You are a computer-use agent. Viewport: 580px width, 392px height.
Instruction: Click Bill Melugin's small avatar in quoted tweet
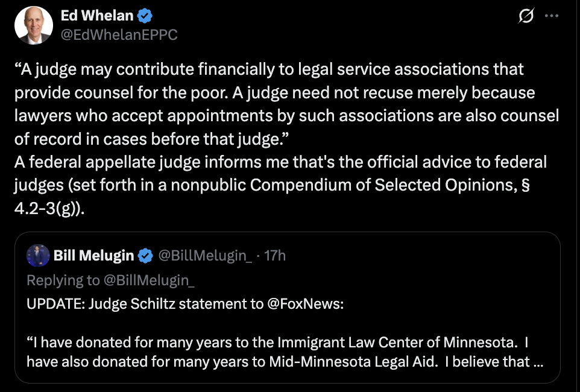point(38,256)
